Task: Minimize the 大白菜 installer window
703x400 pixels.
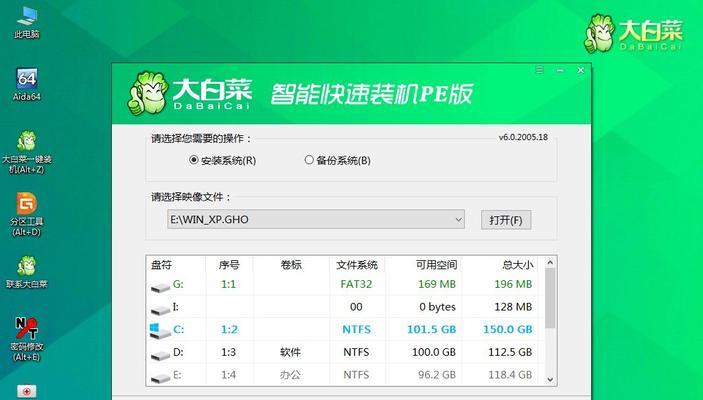Action: (560, 70)
